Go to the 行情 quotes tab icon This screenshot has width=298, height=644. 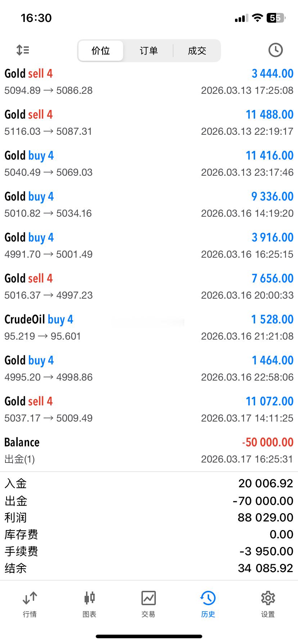[30, 598]
